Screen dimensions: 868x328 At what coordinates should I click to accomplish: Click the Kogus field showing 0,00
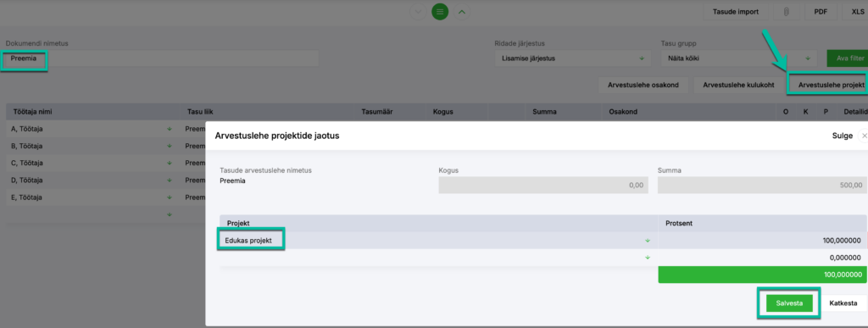coord(543,186)
